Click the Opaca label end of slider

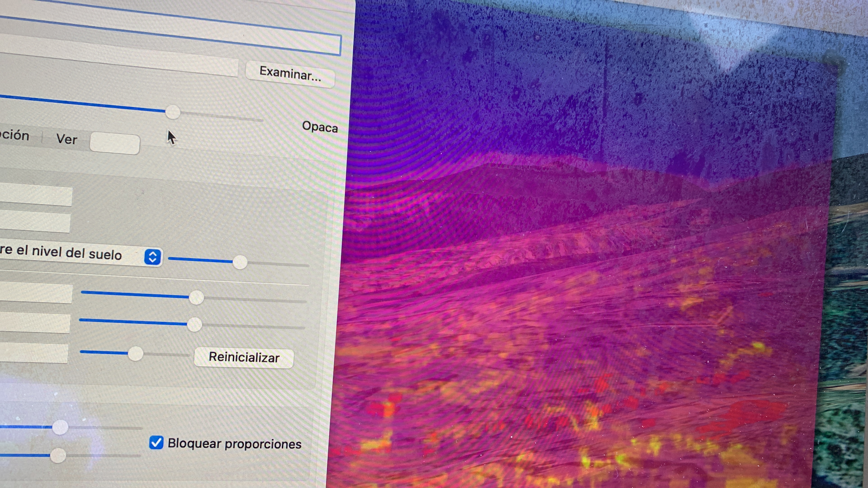[320, 127]
